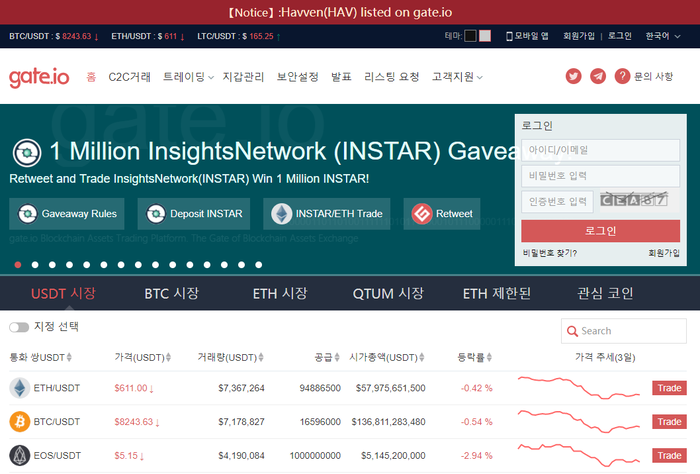Open Gaveaway Rules button

coord(67,214)
